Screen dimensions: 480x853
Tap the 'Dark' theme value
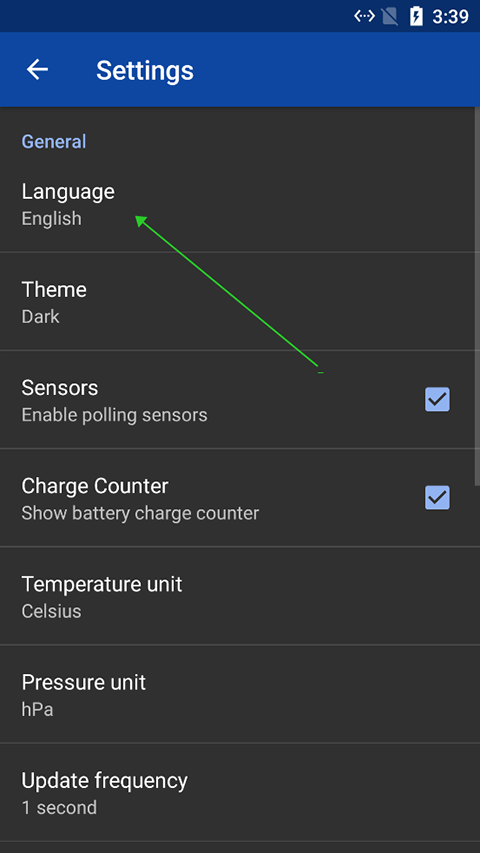click(41, 317)
